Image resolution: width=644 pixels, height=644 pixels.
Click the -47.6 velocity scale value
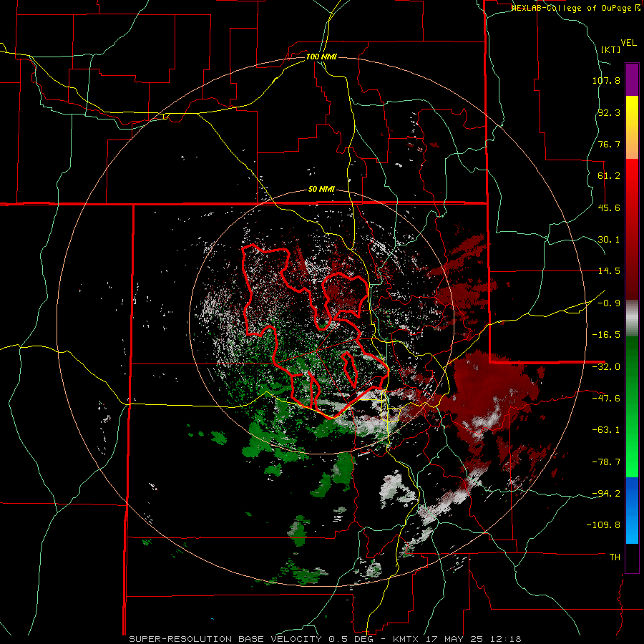606,399
